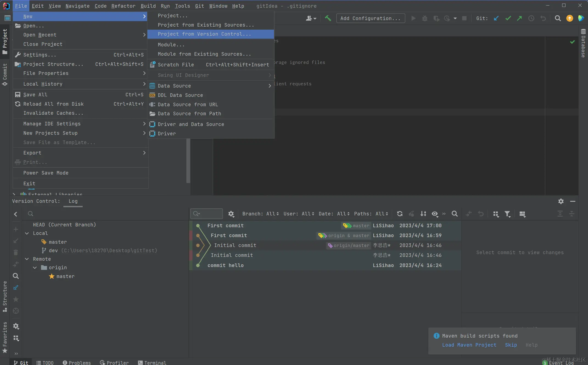Click Add Configuration button
The width and height of the screenshot is (588, 365).
point(370,18)
